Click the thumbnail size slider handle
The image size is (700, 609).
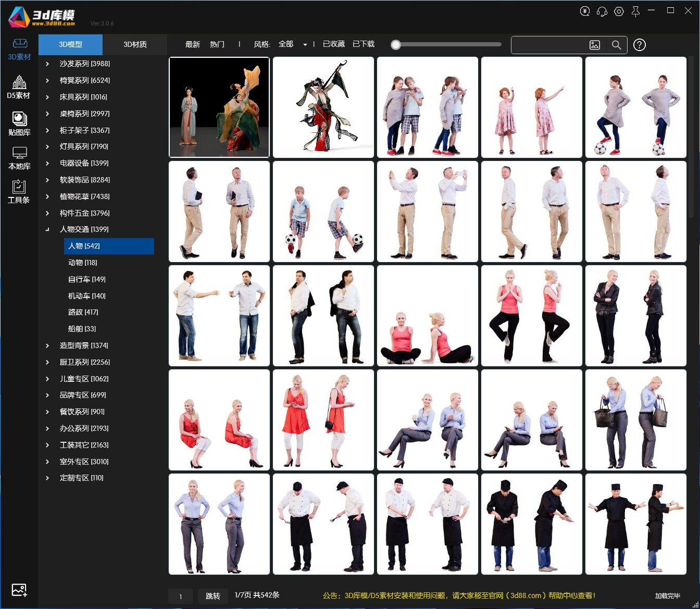tap(396, 45)
